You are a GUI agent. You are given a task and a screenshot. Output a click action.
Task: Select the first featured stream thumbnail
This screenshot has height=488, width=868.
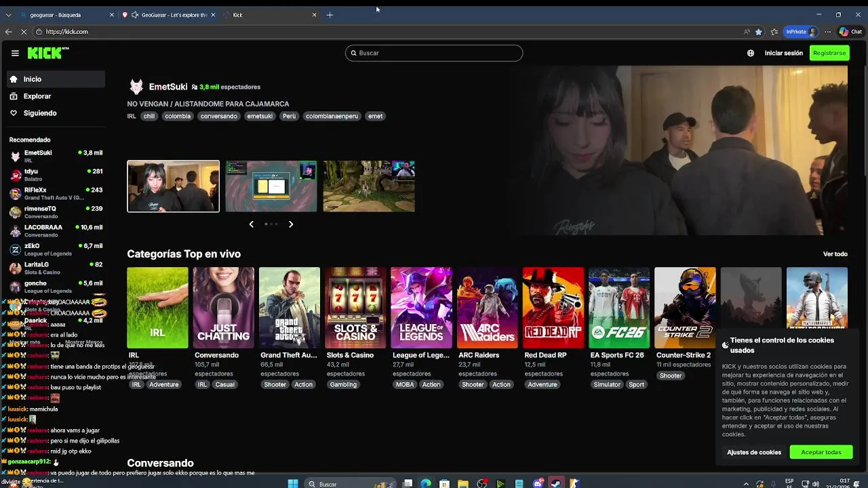173,186
